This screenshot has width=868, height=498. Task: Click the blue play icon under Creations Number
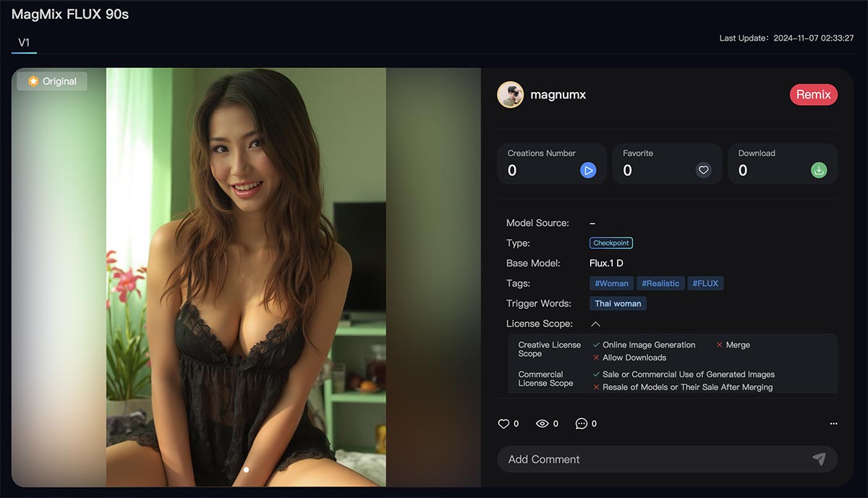coord(588,171)
